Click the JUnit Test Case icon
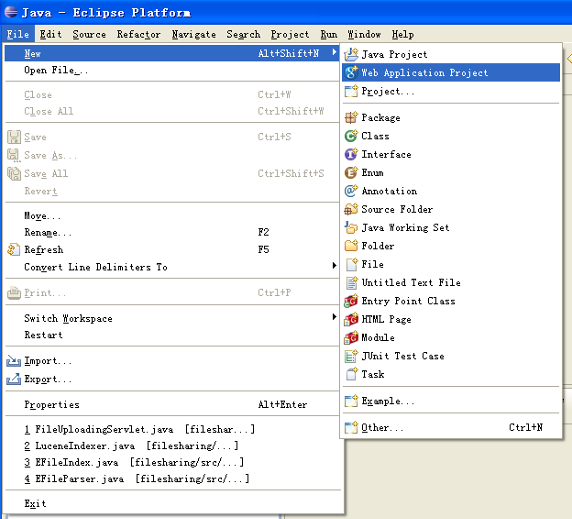572x519 pixels. [351, 356]
